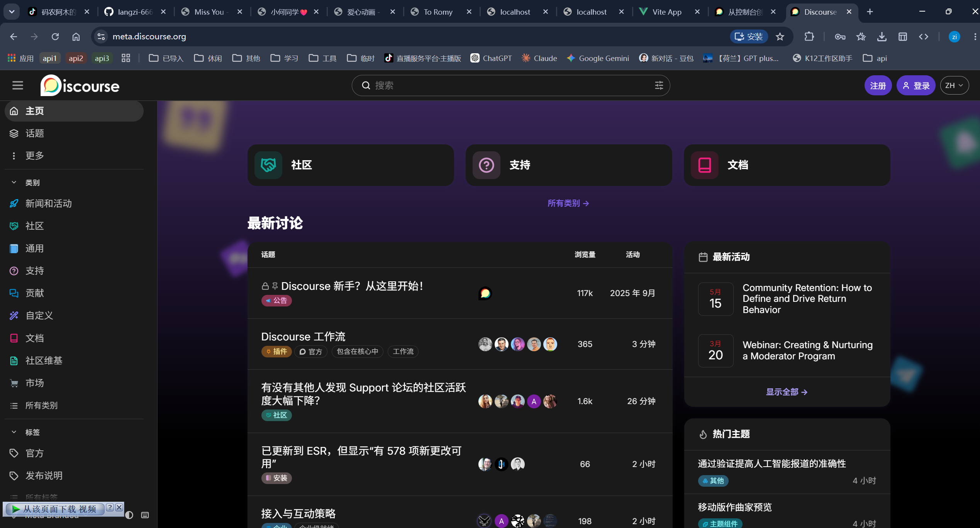Follow the 显示全部 events link
Image resolution: width=980 pixels, height=528 pixels.
click(x=787, y=392)
